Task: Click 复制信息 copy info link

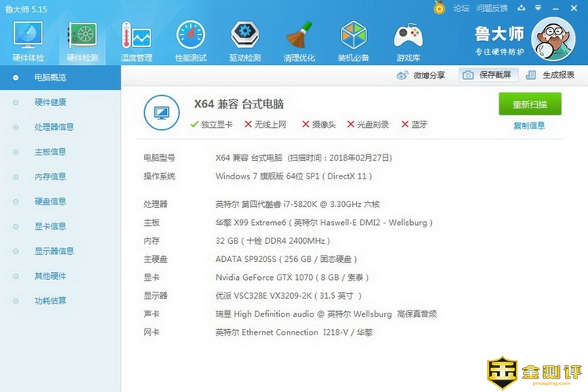Action: (529, 125)
